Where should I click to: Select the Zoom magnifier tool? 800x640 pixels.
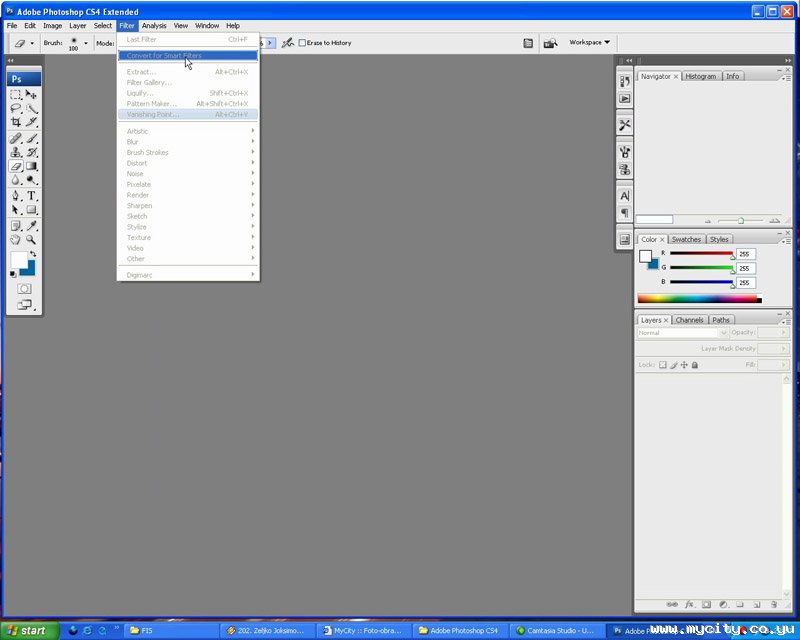(31, 239)
